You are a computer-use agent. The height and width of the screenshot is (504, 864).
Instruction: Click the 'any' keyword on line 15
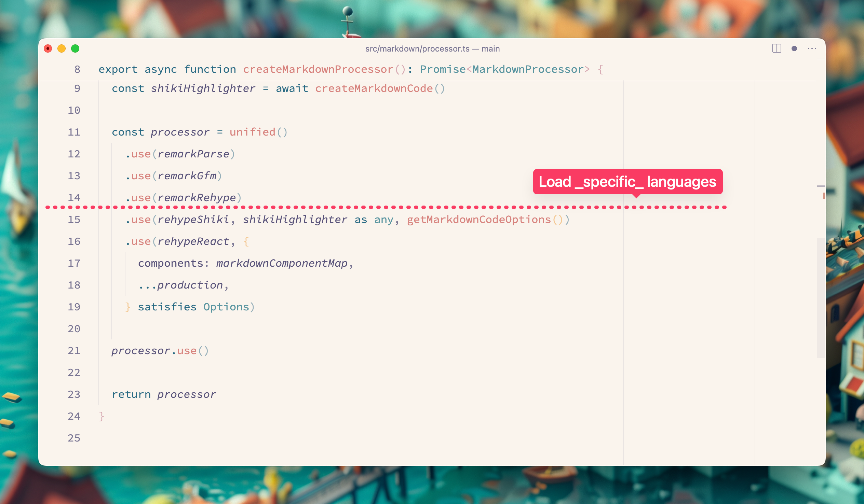pos(384,220)
